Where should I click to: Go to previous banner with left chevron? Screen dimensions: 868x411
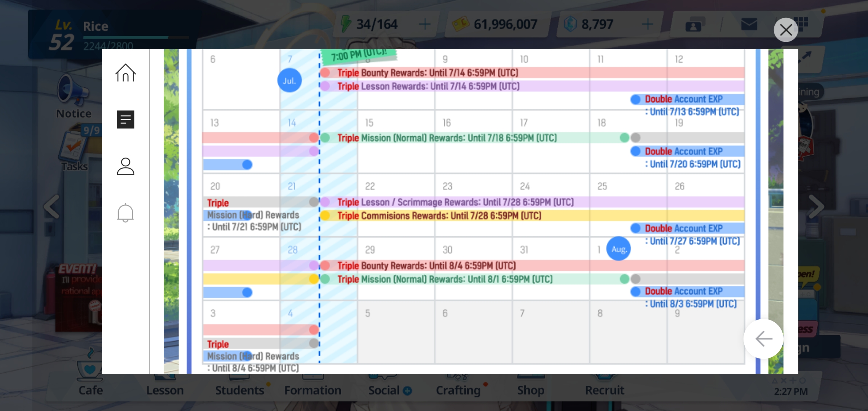[x=51, y=207]
